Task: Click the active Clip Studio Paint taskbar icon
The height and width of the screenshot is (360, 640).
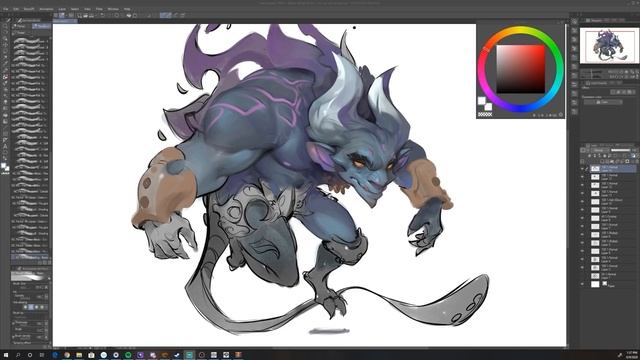Action: tap(189, 355)
